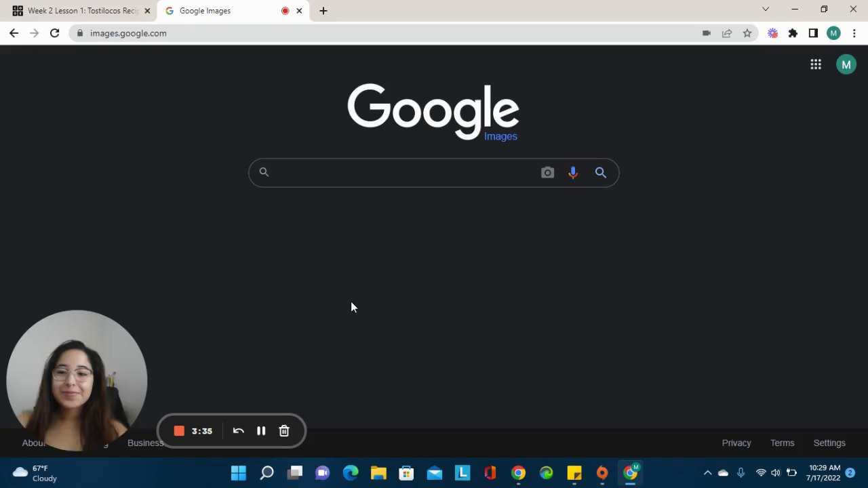Search by image using camera icon
Viewport: 868px width, 488px height.
547,173
